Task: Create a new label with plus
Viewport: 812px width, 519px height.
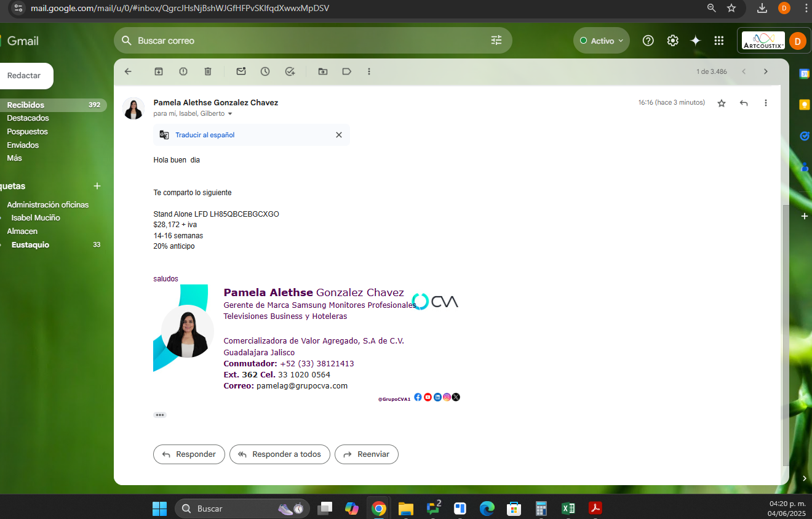Action: (97, 186)
